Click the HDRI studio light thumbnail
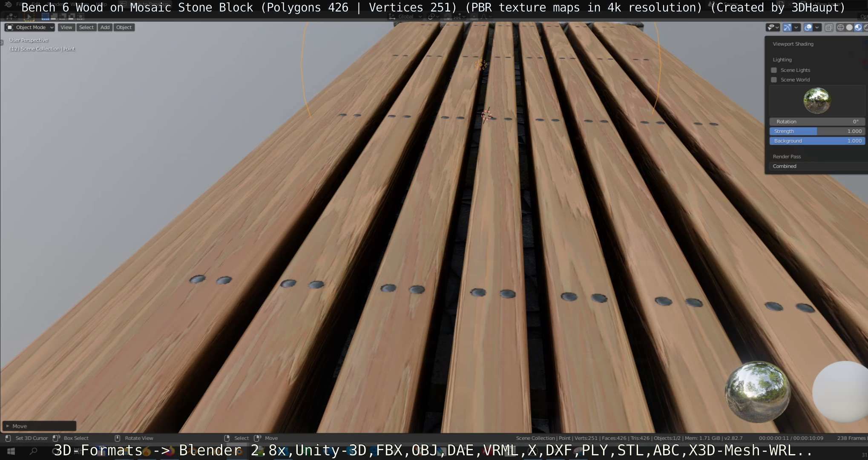The height and width of the screenshot is (460, 868). 817,101
